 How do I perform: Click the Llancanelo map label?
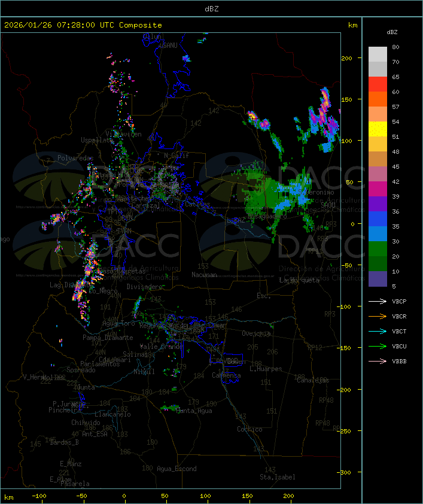pos(112,414)
